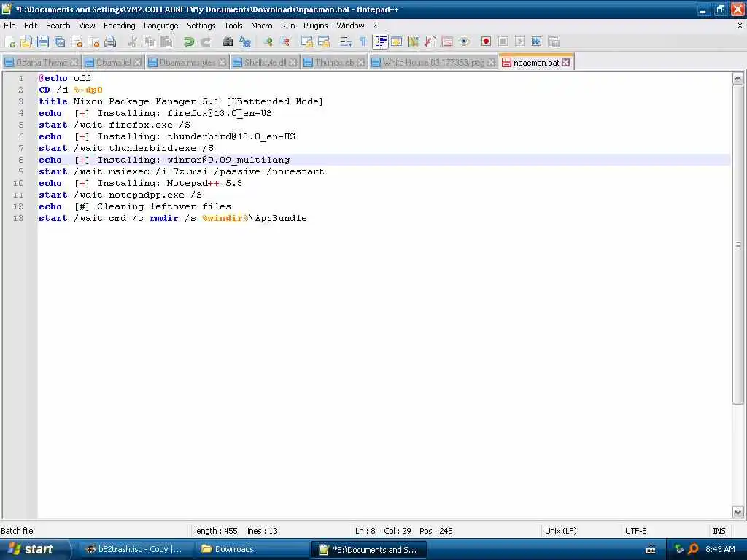Click Run Macro Multiple Times icon
Image resolution: width=747 pixels, height=560 pixels.
536,42
